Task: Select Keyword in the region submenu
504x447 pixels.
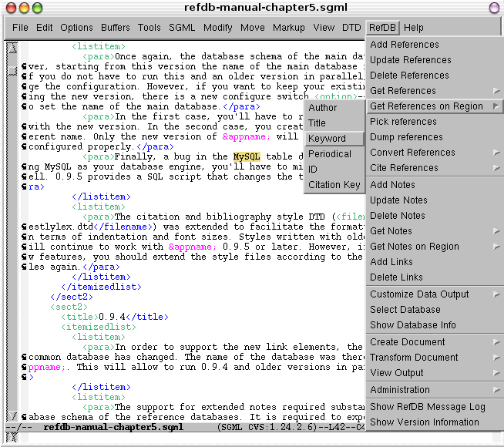Action: [x=327, y=139]
